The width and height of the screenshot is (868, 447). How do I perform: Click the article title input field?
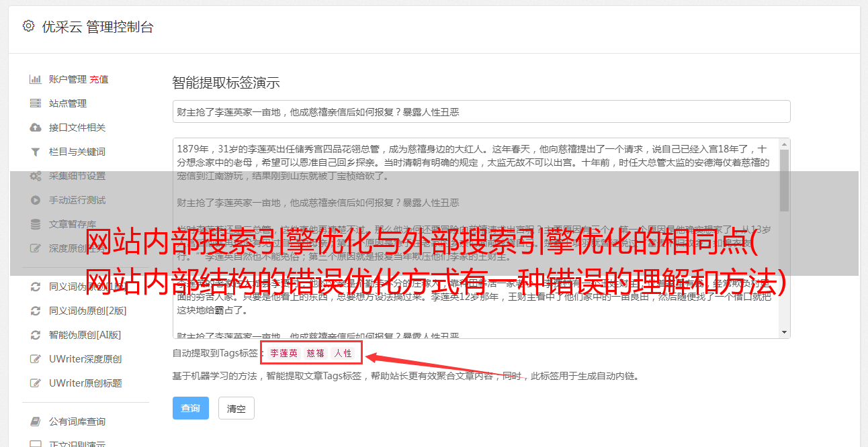click(x=481, y=111)
